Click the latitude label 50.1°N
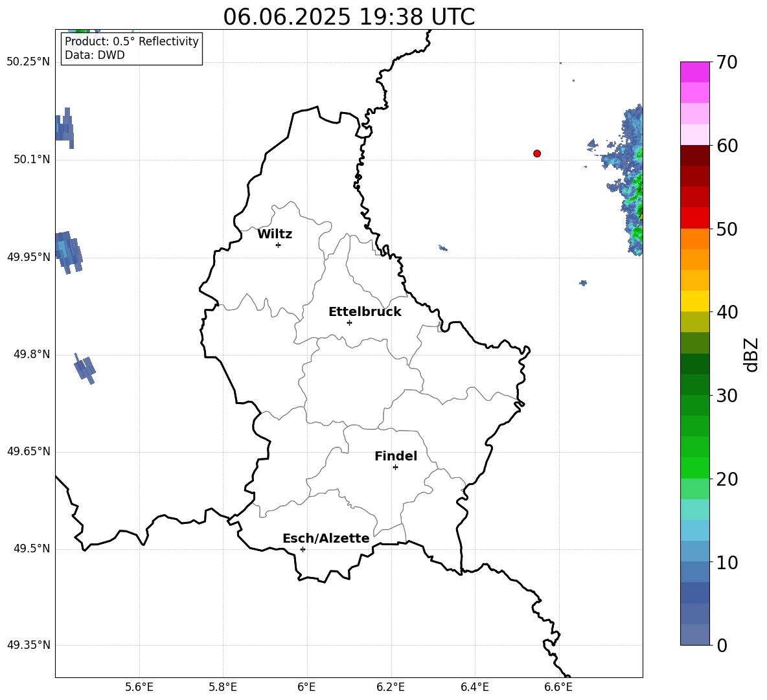Screen dimensions: 767x700 coord(32,159)
